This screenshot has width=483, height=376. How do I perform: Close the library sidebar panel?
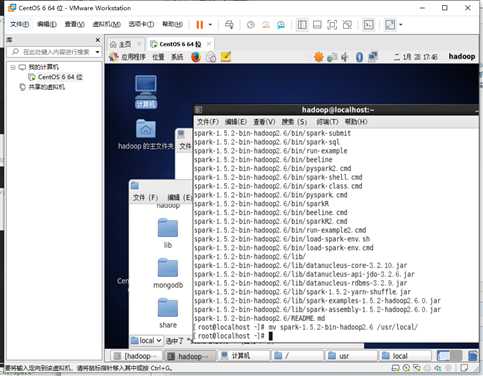coord(98,40)
